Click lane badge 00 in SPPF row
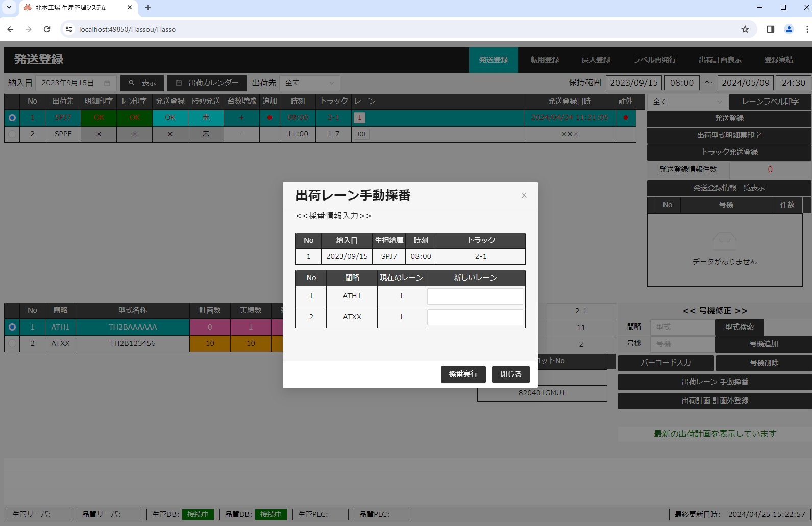The image size is (812, 526). [361, 134]
